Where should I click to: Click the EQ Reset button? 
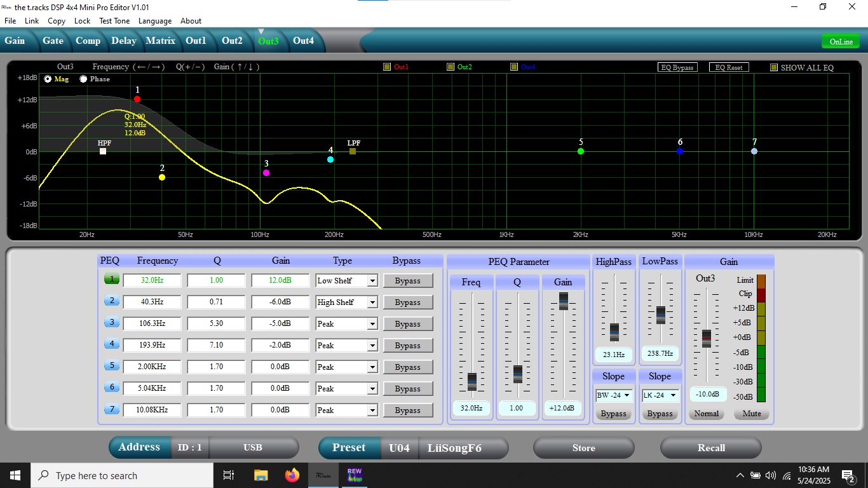tap(729, 67)
